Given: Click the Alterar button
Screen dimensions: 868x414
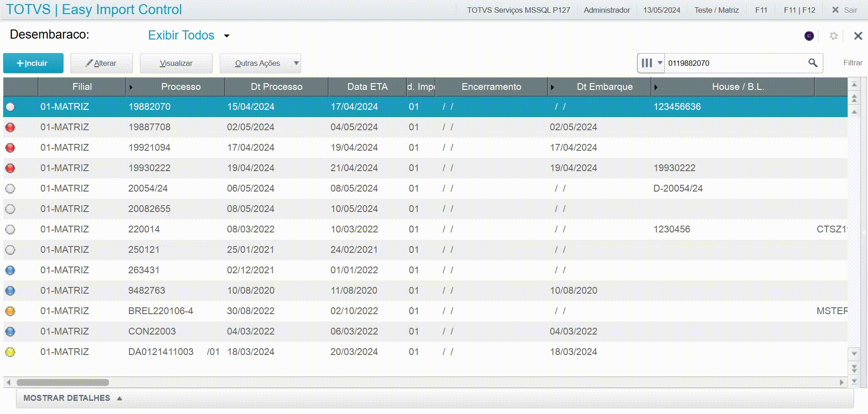Looking at the screenshot, I should 102,63.
